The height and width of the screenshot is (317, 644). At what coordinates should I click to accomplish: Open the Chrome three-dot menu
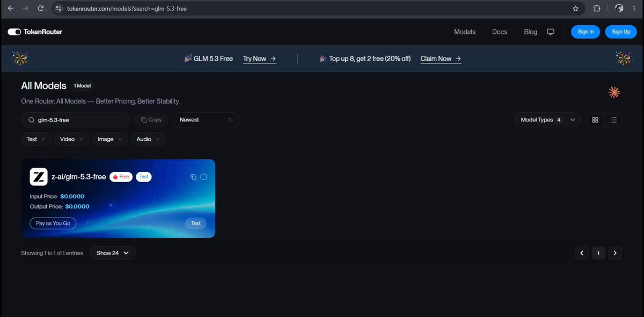[634, 9]
